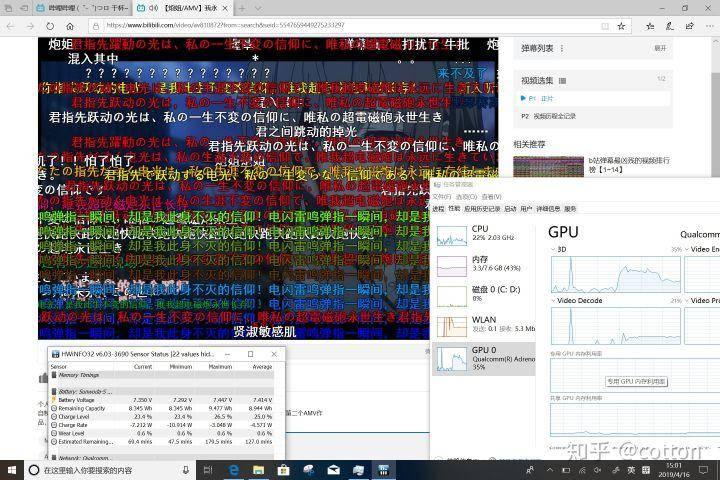Open Task Manager 选项(O) menu
This screenshot has width=720, height=480.
(466, 197)
